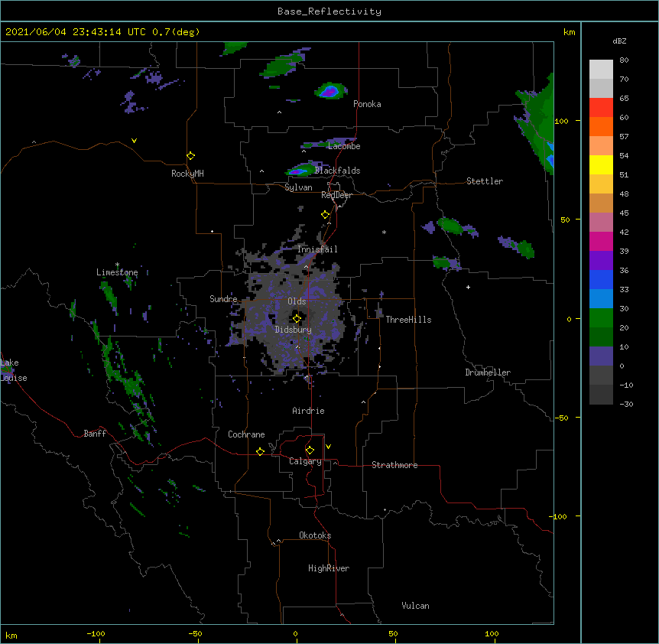Image resolution: width=659 pixels, height=644 pixels.
Task: Click the Olds city label
Action: (297, 301)
